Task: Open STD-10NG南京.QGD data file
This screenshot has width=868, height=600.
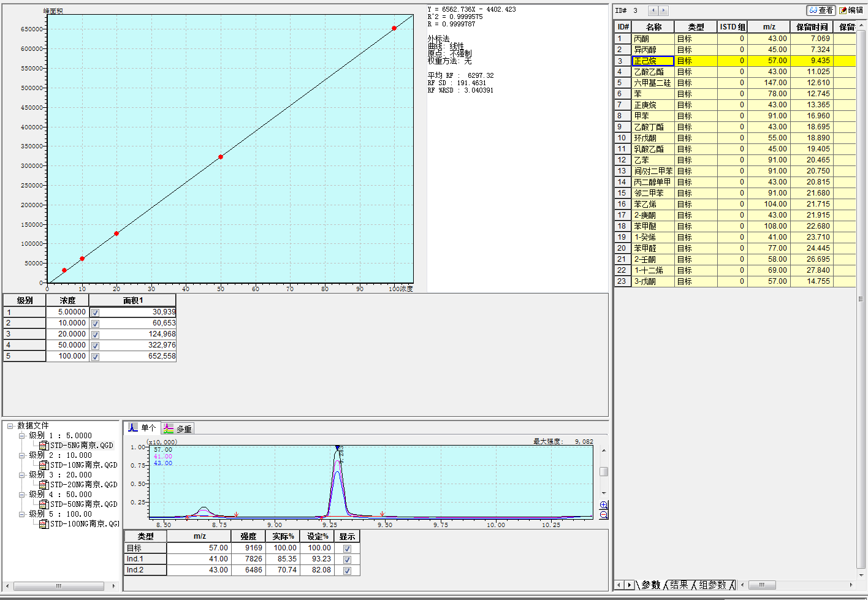Action: click(78, 465)
